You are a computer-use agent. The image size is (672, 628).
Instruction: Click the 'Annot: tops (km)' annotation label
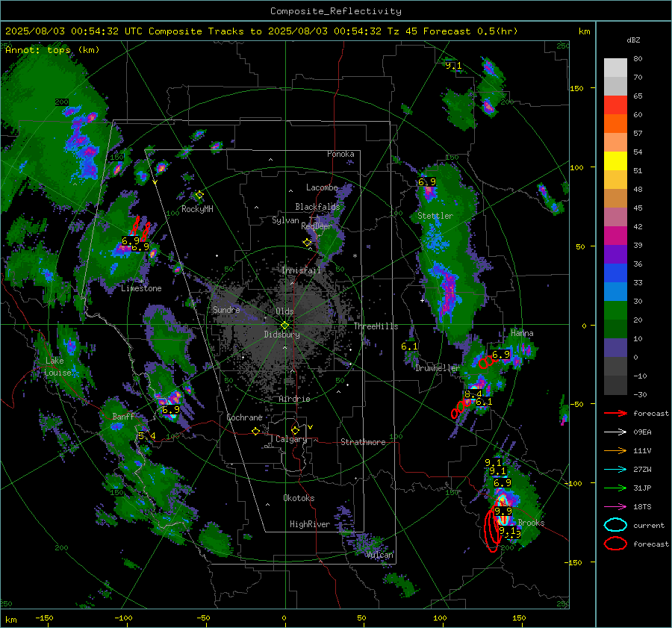[52, 50]
